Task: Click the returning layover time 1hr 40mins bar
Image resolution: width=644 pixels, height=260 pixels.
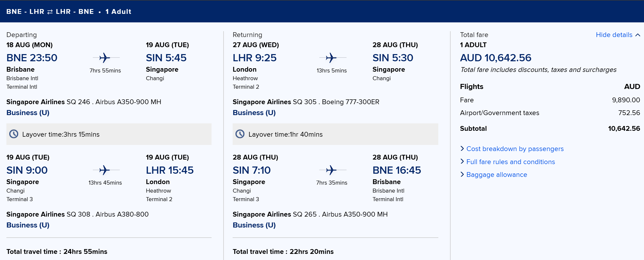Action: click(x=335, y=134)
